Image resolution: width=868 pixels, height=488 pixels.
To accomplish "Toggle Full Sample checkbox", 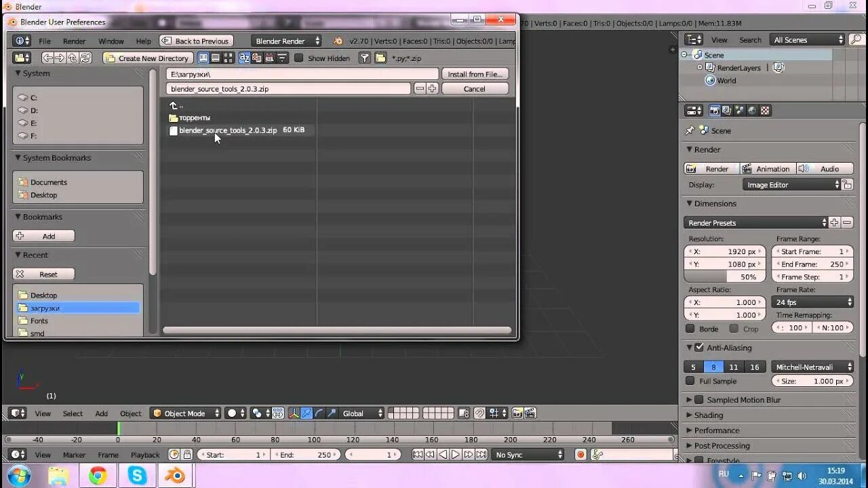I will click(690, 381).
